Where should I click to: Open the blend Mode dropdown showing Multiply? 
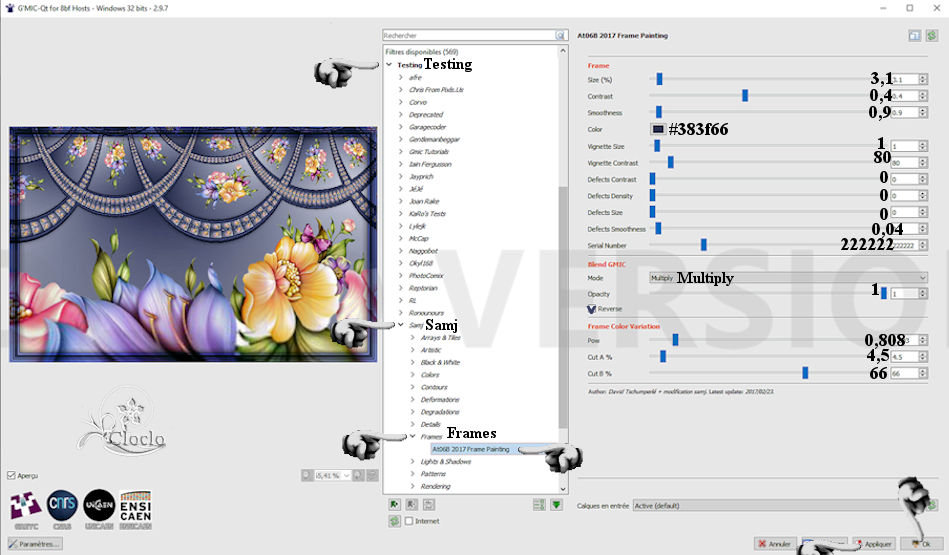tap(786, 278)
